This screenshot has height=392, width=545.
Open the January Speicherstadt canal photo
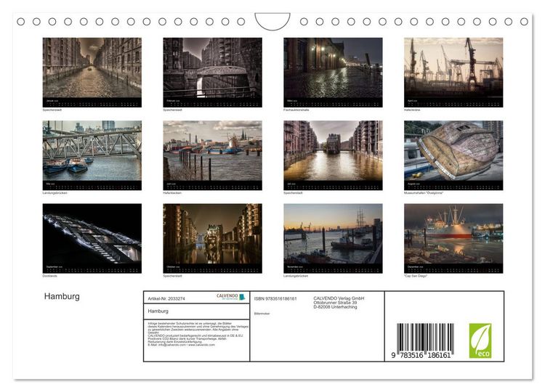coord(92,68)
